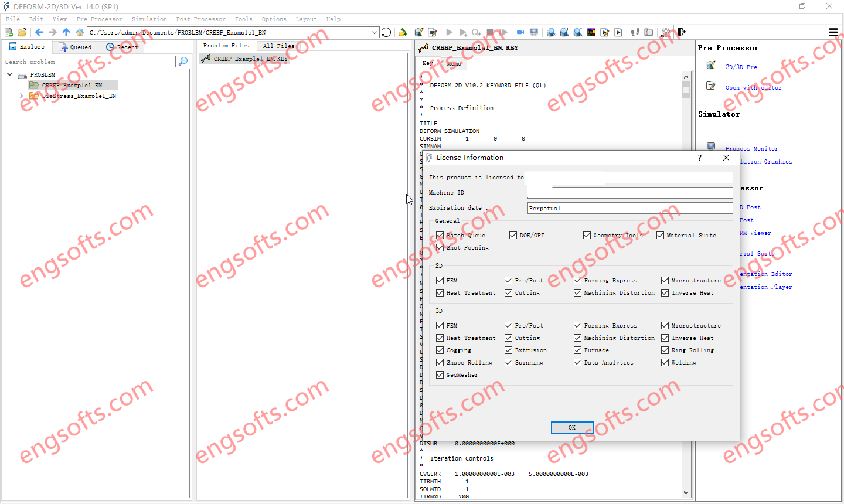
Task: Open the Options menu
Action: coord(274,19)
